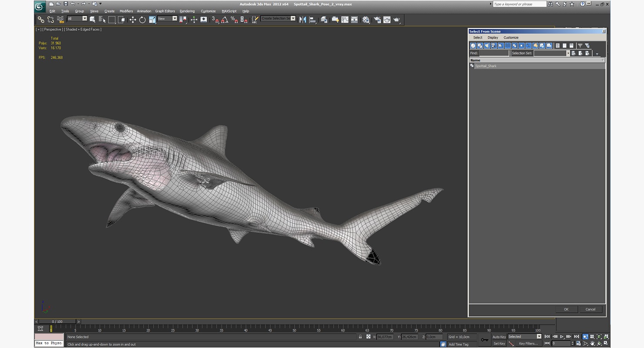Click the Name column header

click(x=536, y=60)
